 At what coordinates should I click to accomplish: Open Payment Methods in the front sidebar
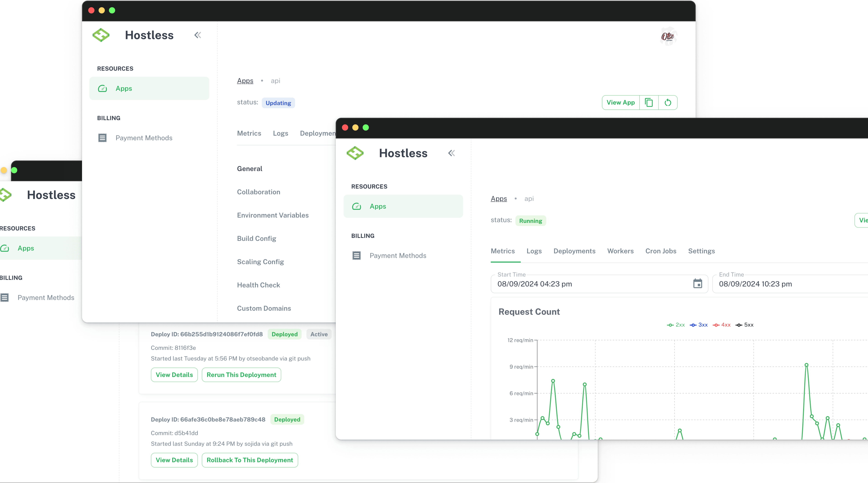click(x=398, y=255)
